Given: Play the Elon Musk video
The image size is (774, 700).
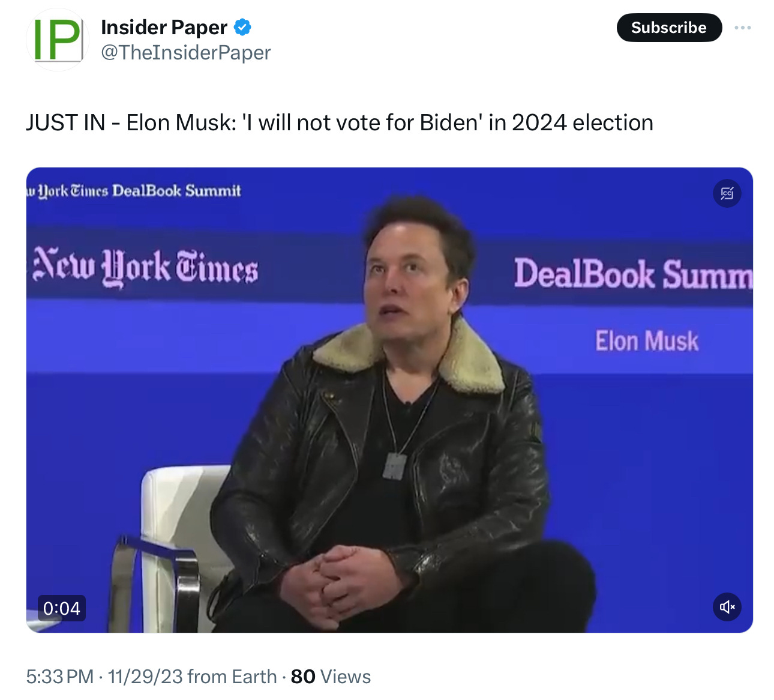Looking at the screenshot, I should pos(389,400).
